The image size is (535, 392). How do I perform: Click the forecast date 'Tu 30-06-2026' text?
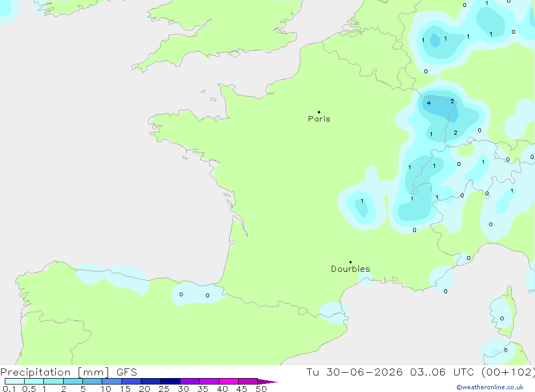[x=354, y=372]
